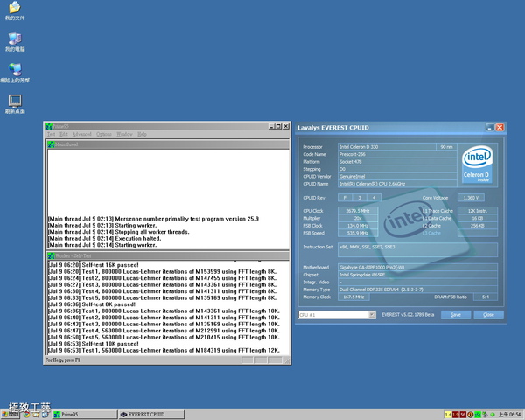Click the FSB Speed value '535.9 MHz'

click(358, 233)
